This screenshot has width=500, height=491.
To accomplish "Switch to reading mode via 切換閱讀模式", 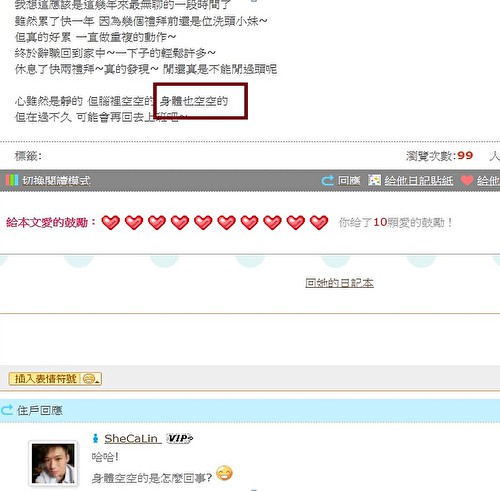I will pos(56,181).
